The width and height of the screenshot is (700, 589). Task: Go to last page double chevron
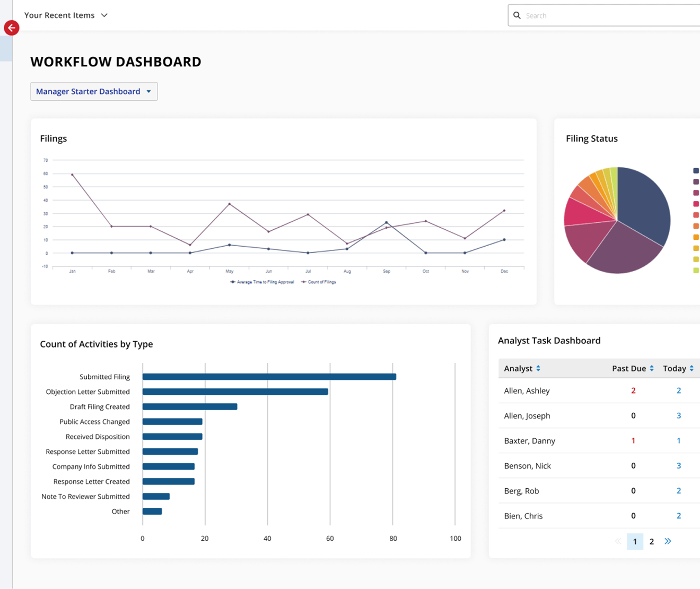pyautogui.click(x=668, y=541)
